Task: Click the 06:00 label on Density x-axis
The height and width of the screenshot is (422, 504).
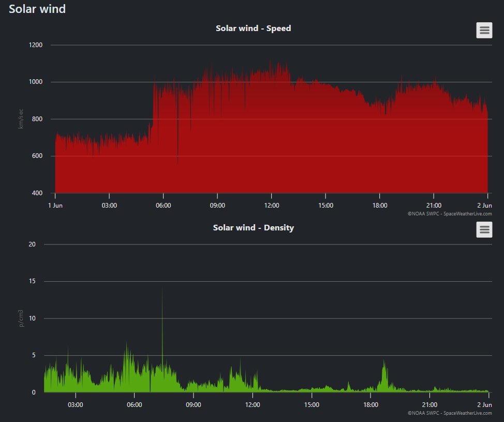Action: point(135,405)
